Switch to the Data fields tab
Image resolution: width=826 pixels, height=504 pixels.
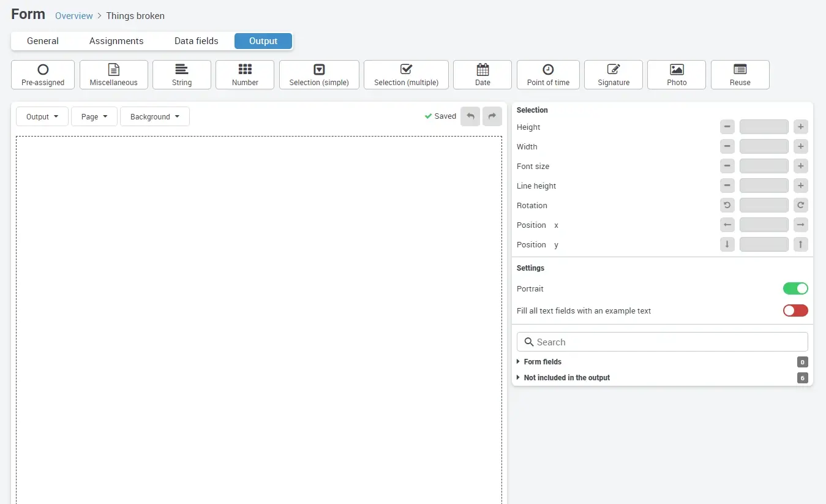click(196, 40)
